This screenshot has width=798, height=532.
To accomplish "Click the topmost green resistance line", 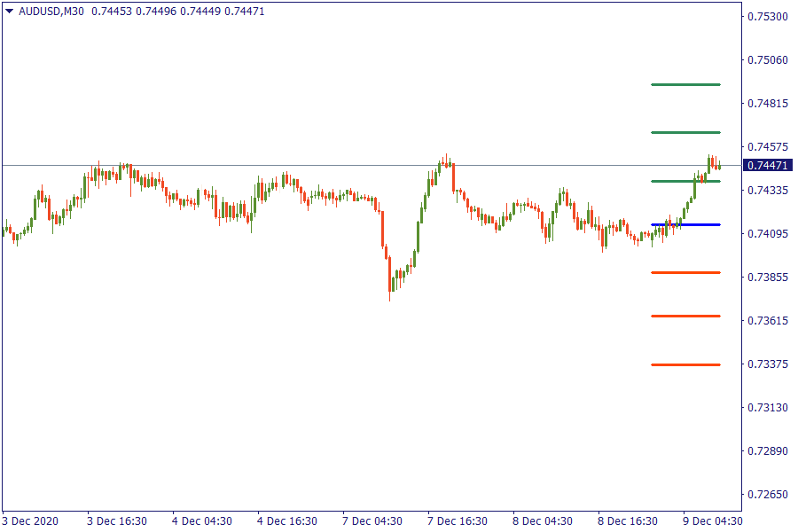I will (685, 85).
